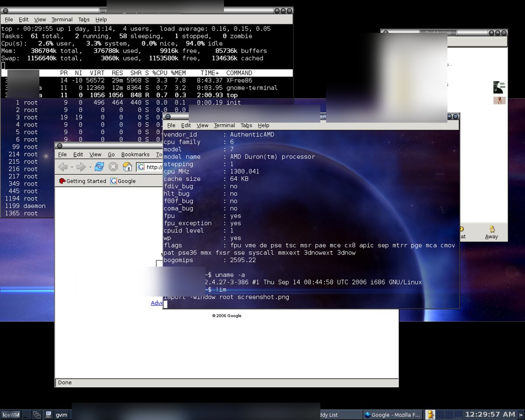Go to the Firefox Home page

127,167
